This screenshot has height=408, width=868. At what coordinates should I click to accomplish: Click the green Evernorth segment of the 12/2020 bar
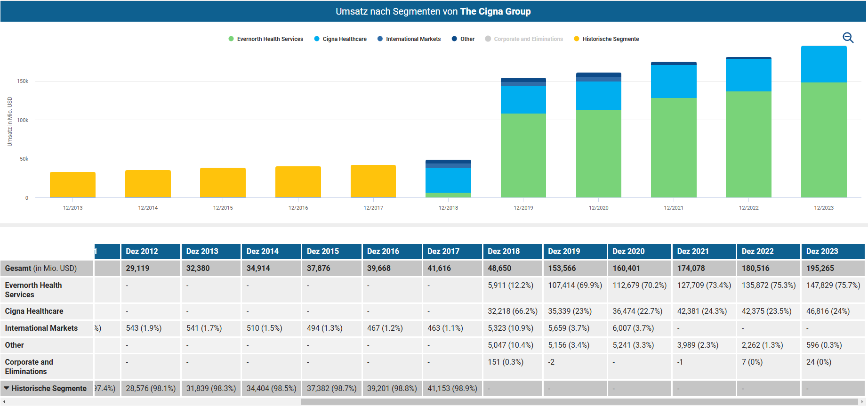[x=599, y=154]
